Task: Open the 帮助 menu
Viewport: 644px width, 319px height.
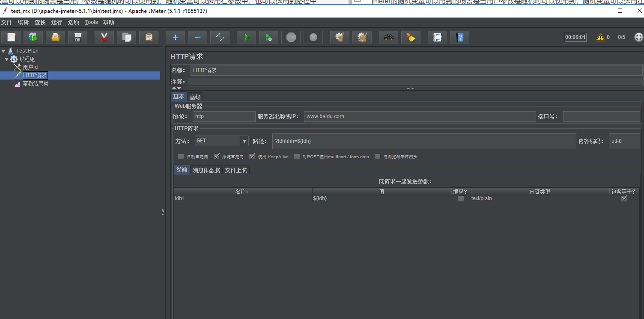Action: [x=109, y=22]
